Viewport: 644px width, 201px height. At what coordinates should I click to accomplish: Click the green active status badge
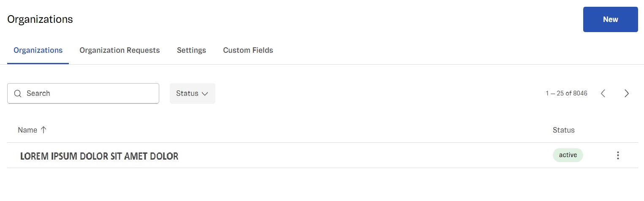click(x=568, y=155)
